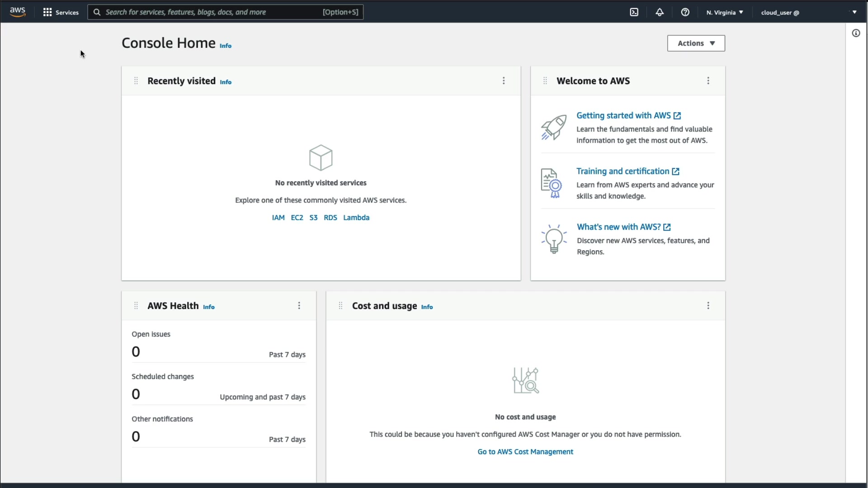Click the AWS logo

pos(18,12)
